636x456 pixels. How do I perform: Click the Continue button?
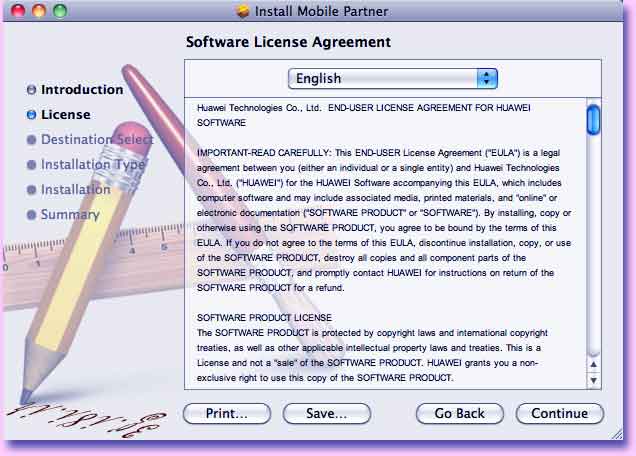(560, 413)
